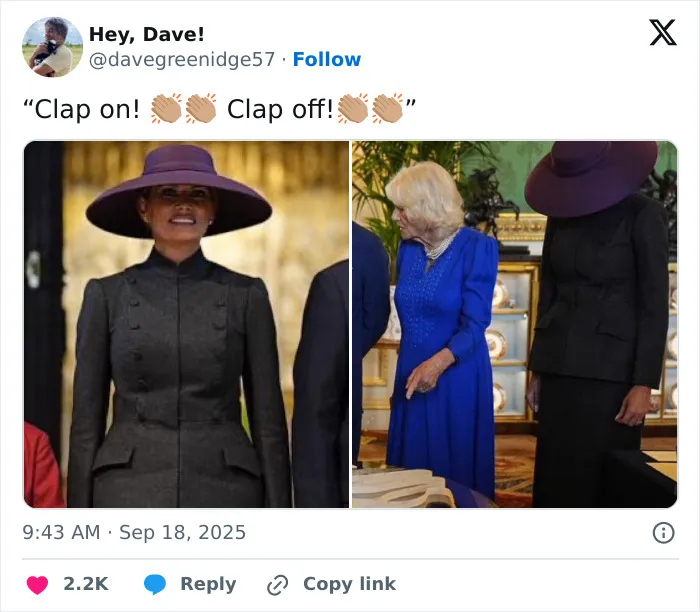This screenshot has width=700, height=612.
Task: Select the Copy link text
Action: pos(350,584)
